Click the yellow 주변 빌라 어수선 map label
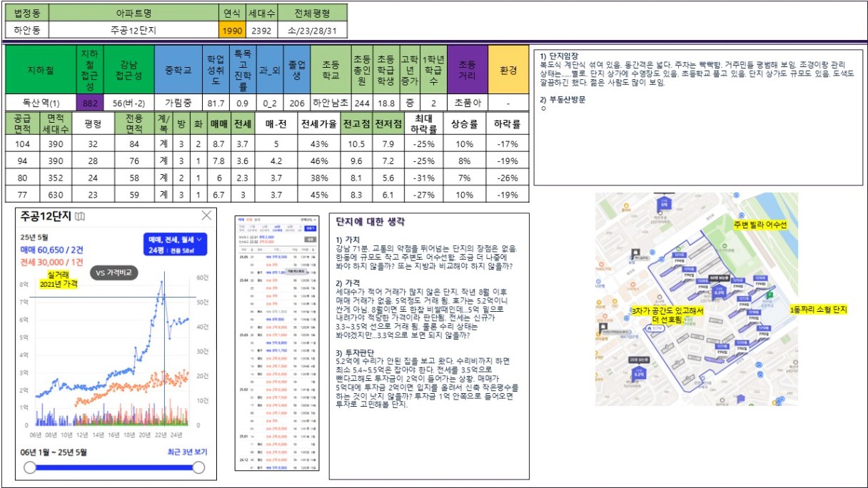868x488 pixels. (x=759, y=225)
